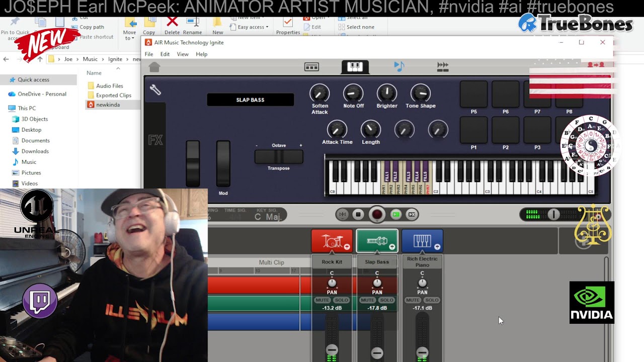
Task: Trigger pad P3
Action: tap(537, 130)
